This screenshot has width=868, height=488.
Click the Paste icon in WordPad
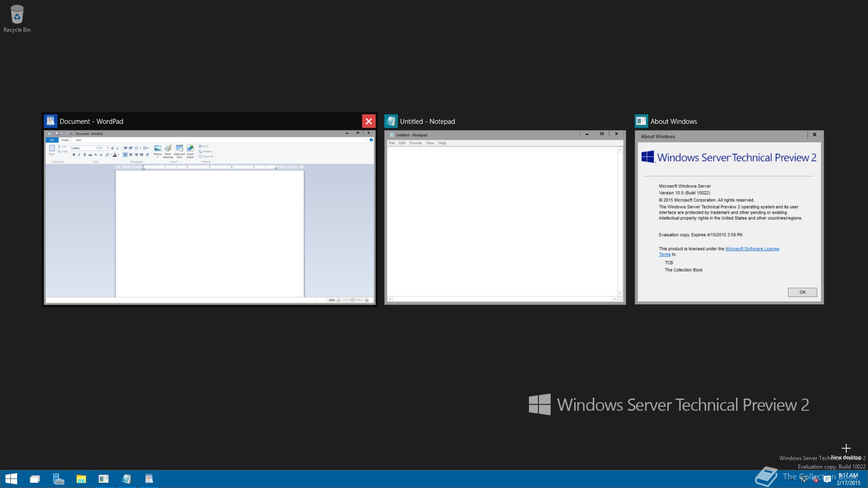(52, 148)
